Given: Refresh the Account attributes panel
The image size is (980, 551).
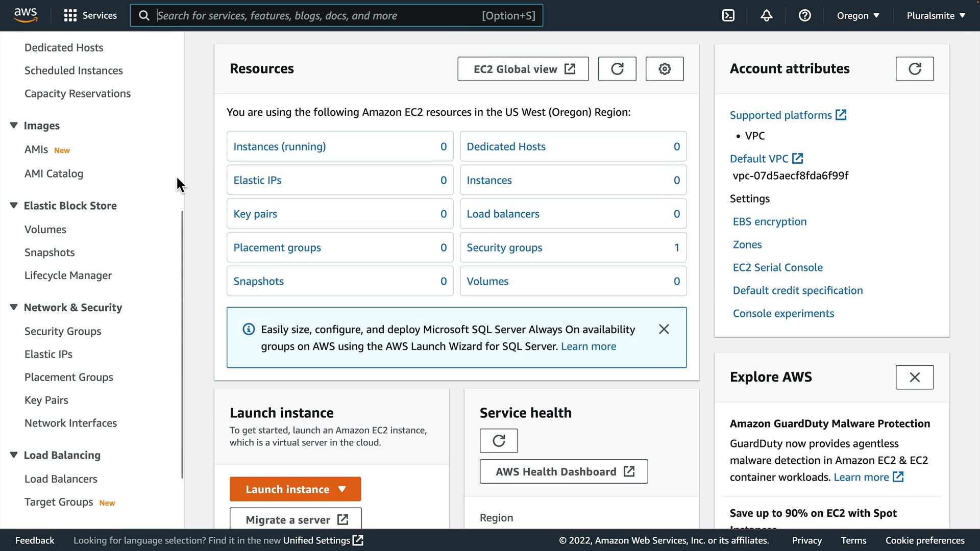Looking at the screenshot, I should 915,69.
